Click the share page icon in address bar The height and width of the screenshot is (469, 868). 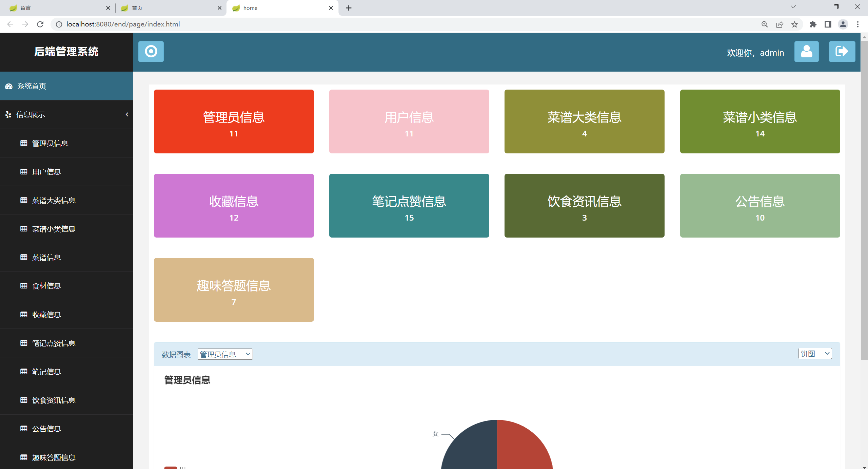pyautogui.click(x=780, y=24)
